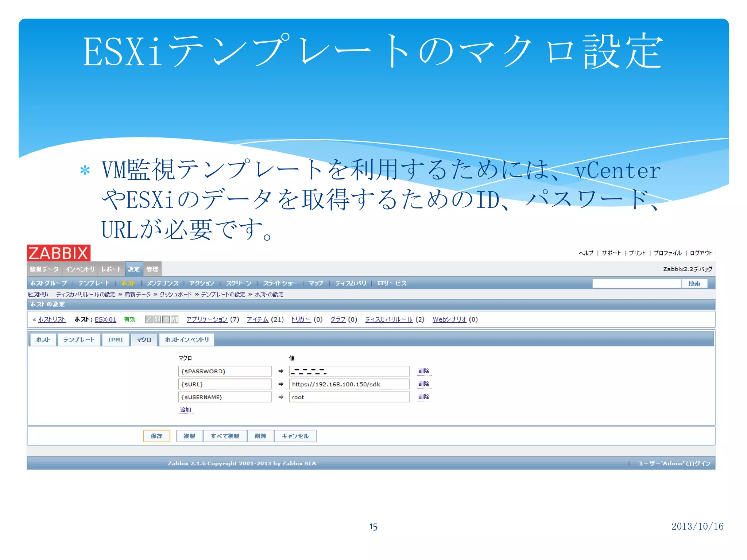The height and width of the screenshot is (560, 747).
Task: Click the JMX availability icon
Action: click(x=166, y=319)
